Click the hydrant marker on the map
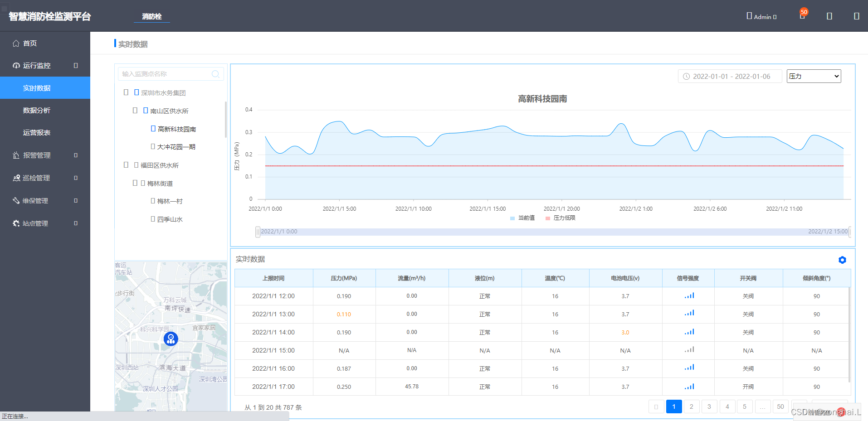The width and height of the screenshot is (868, 421). tap(171, 339)
